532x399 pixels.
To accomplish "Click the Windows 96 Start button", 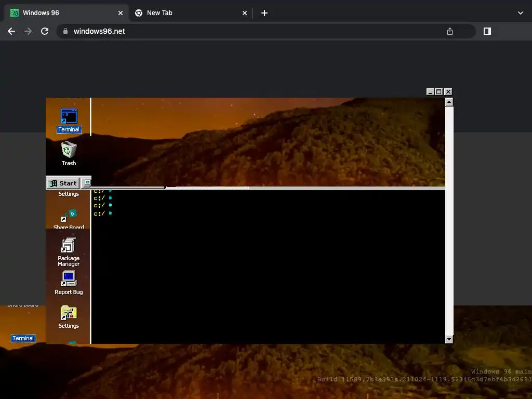I will [63, 183].
